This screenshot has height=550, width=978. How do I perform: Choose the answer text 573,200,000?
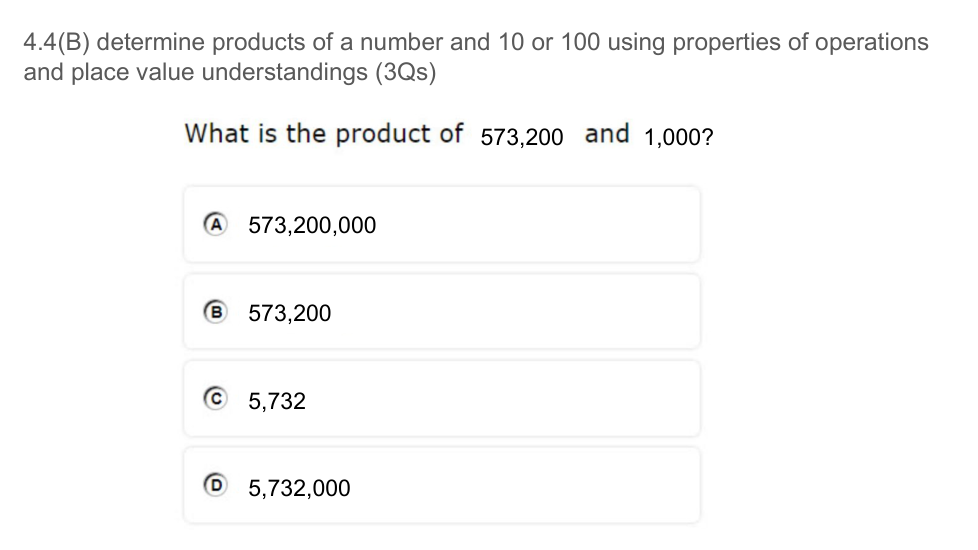click(312, 226)
